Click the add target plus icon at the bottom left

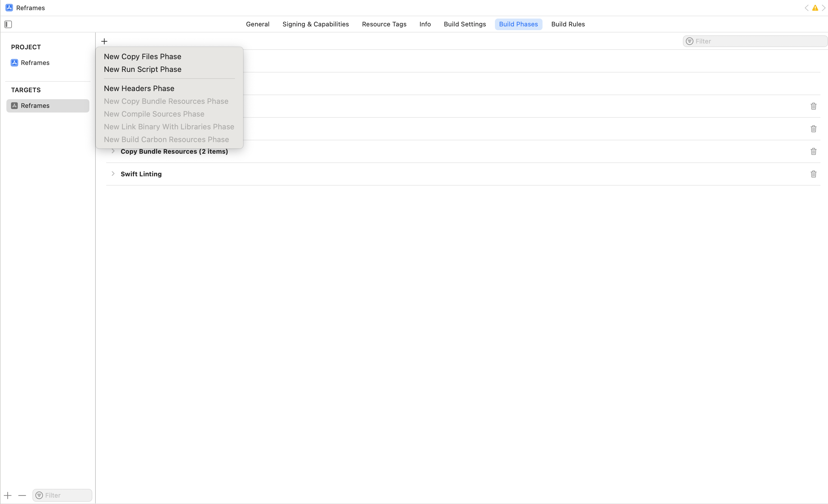(8, 495)
